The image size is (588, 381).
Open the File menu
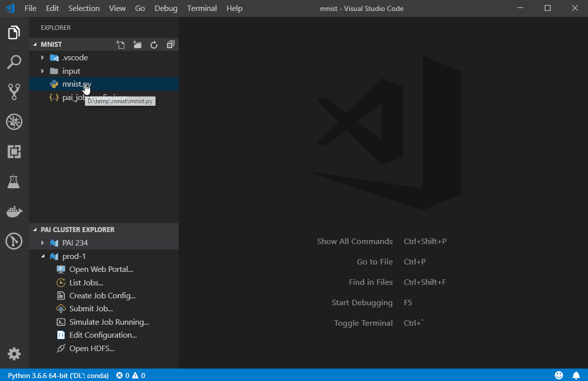30,8
